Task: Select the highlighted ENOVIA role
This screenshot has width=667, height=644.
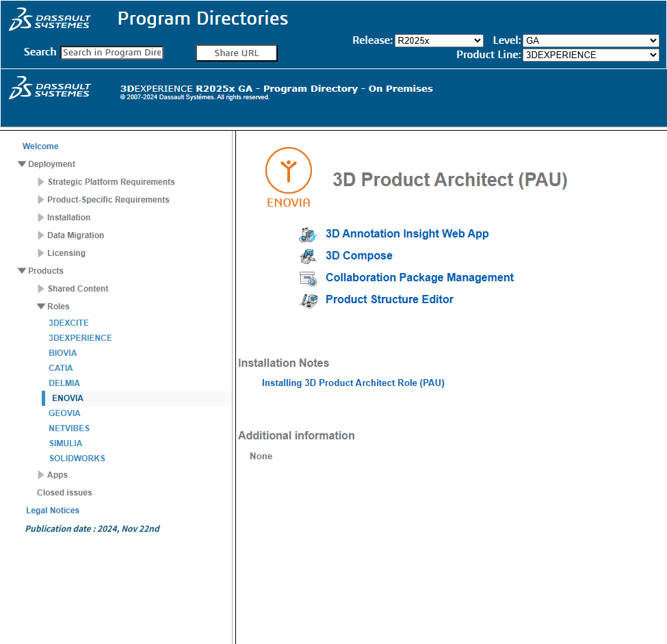Action: click(x=68, y=398)
